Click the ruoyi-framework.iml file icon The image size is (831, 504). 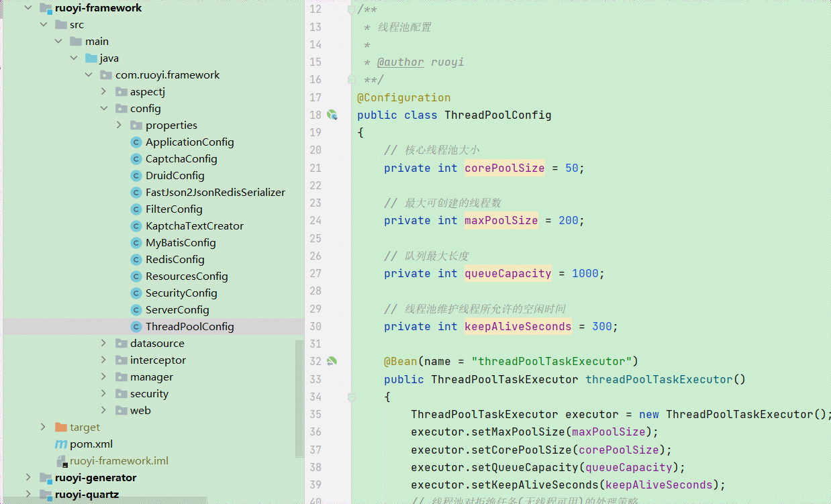pos(62,461)
